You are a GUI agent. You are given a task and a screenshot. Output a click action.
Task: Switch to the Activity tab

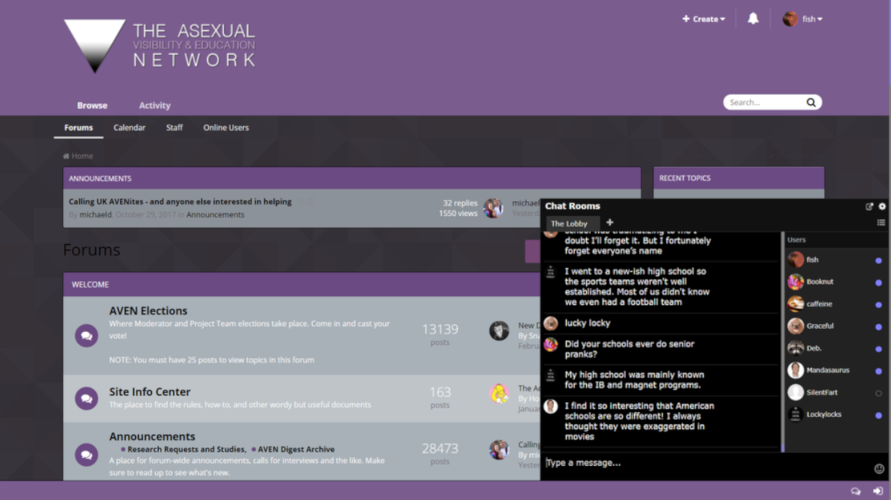pyautogui.click(x=155, y=105)
